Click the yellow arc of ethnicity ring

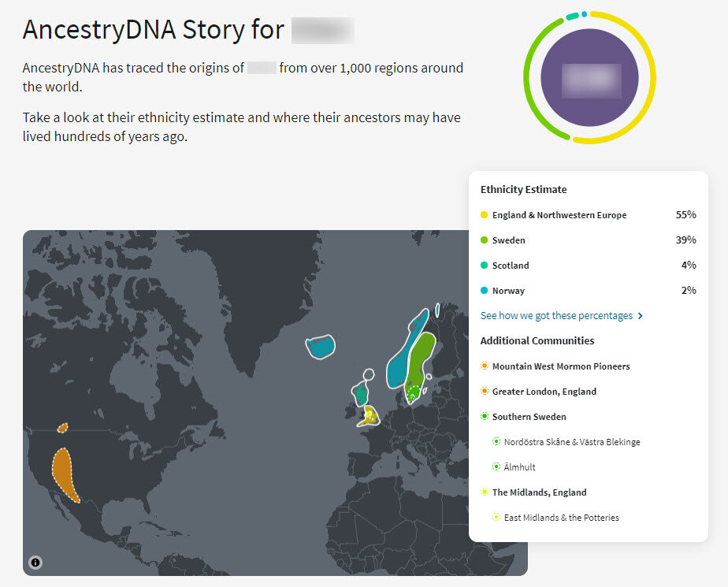[652, 77]
